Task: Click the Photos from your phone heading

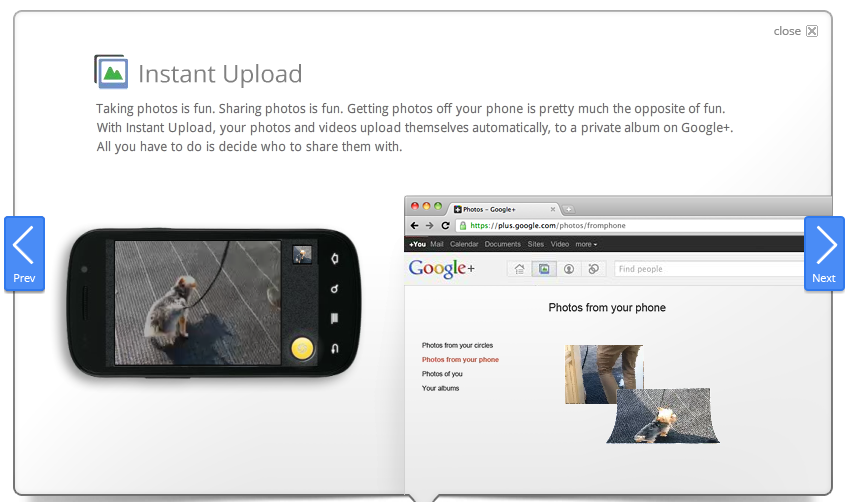Action: tap(607, 308)
